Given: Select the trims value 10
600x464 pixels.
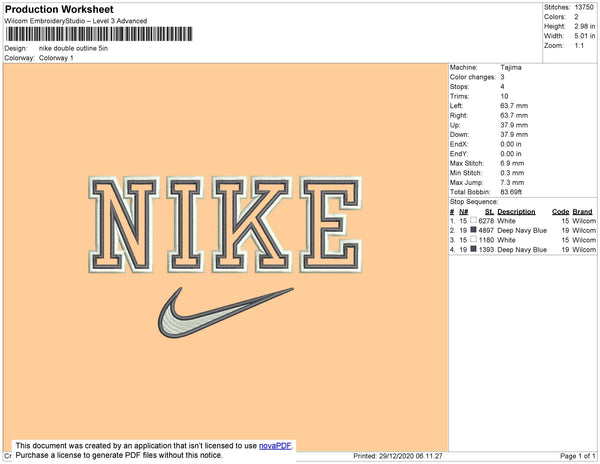Looking at the screenshot, I should click(504, 96).
